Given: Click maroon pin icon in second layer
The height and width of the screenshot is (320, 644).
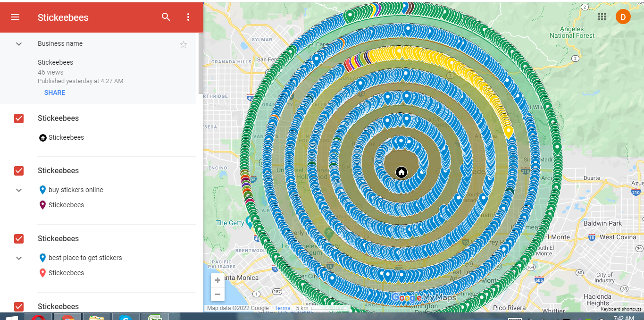Looking at the screenshot, I should point(43,205).
